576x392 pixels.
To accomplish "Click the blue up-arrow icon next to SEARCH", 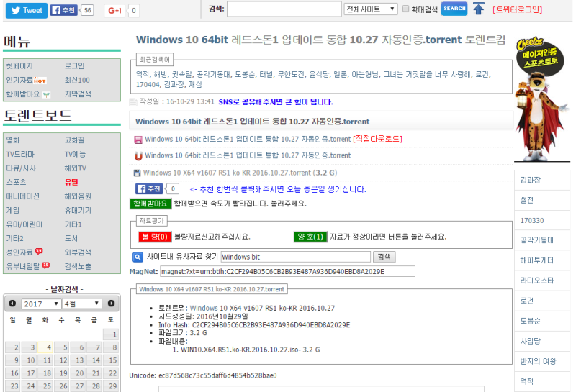I will click(478, 9).
